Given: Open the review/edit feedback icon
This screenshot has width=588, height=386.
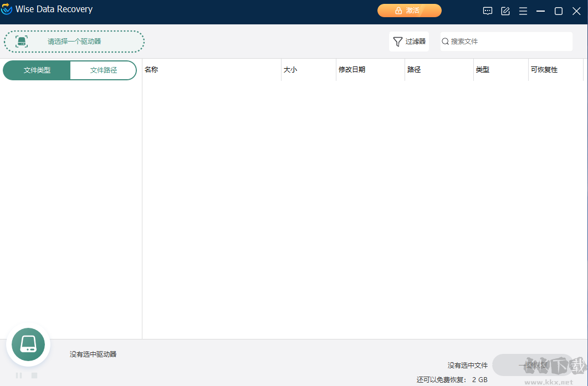Looking at the screenshot, I should tap(505, 11).
